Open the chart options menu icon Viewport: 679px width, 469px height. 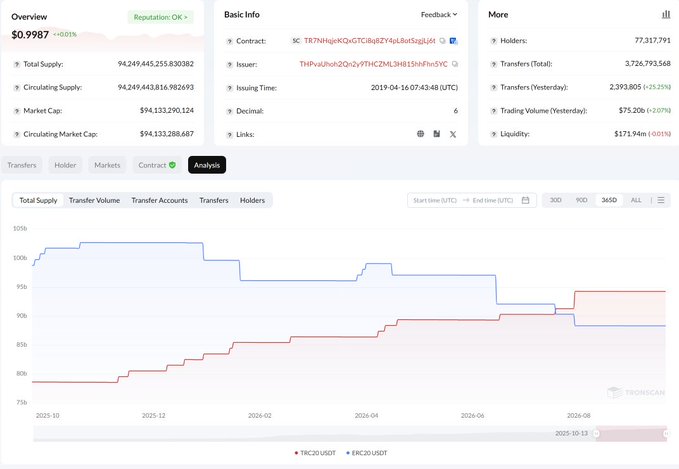point(661,200)
